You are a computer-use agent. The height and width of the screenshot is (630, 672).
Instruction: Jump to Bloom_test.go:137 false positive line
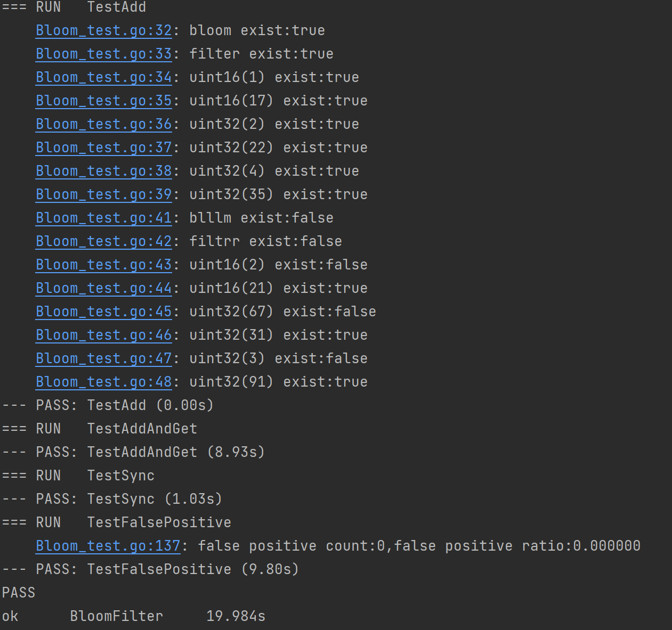pos(108,546)
